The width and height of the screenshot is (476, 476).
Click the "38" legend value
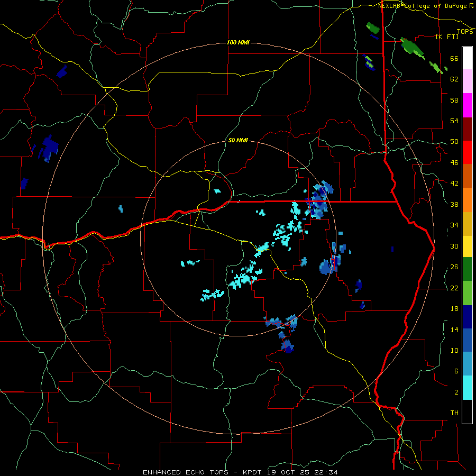454,204
